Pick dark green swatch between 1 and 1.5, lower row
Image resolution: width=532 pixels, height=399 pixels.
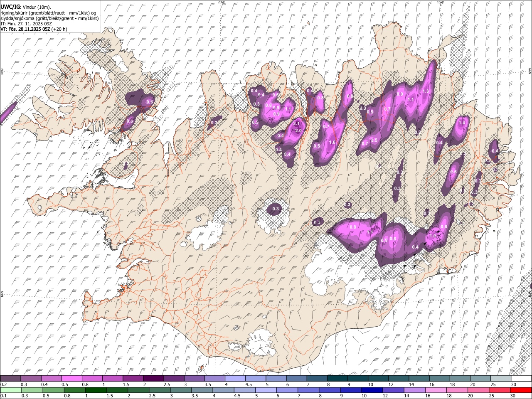96,390
